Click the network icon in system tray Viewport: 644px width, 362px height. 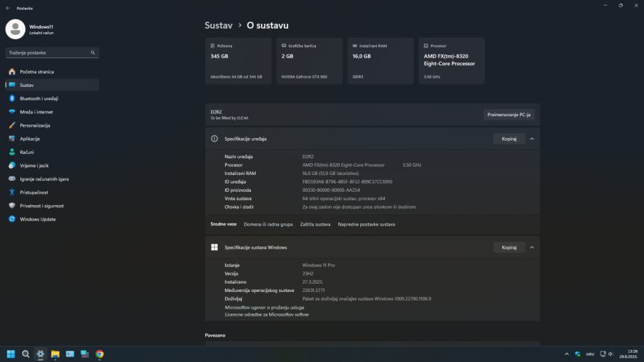click(x=603, y=354)
